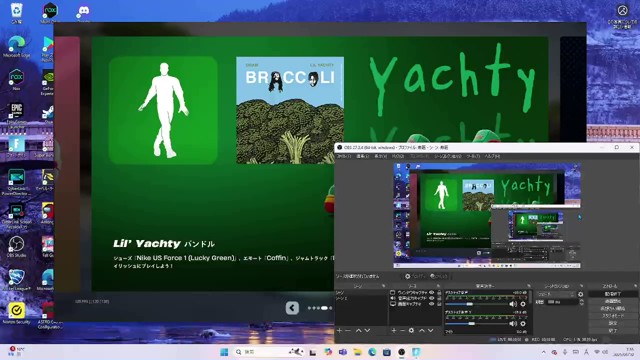Remove selected scene with the minus button
Image resolution: width=640 pixels, height=360 pixels.
click(348, 330)
